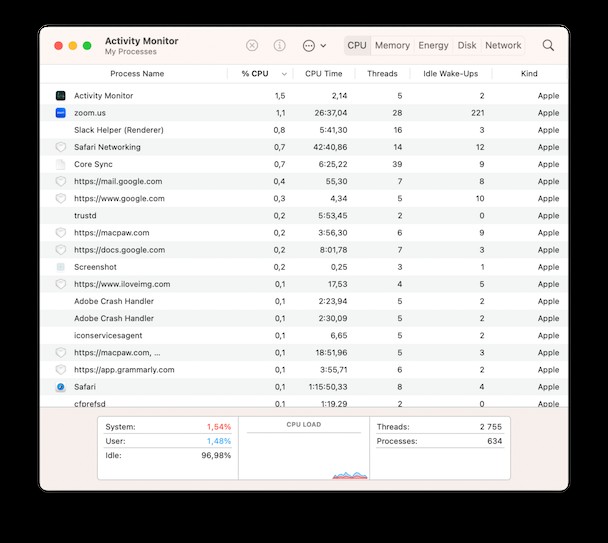Viewport: 608px width, 543px height.
Task: Click shield icon beside https://mail.google.com
Action: pos(60,181)
